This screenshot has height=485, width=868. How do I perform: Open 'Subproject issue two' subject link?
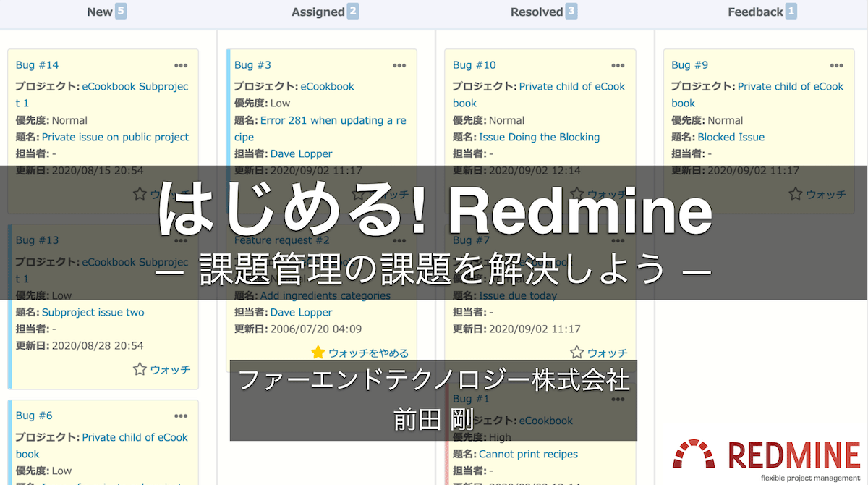point(93,313)
